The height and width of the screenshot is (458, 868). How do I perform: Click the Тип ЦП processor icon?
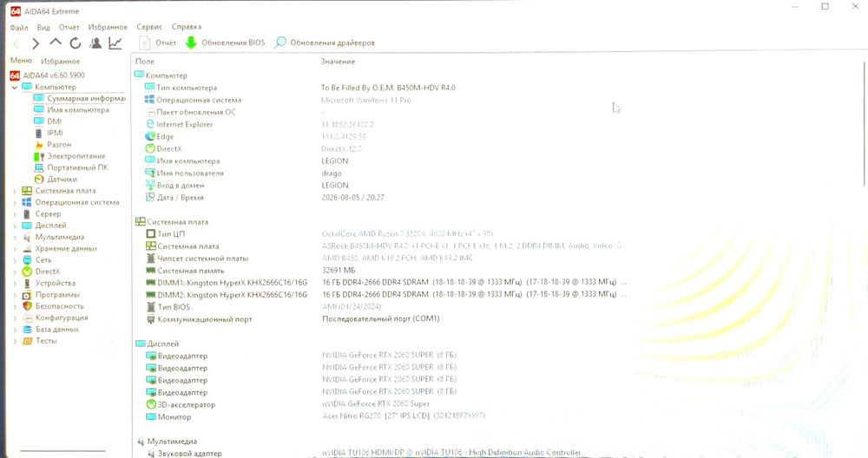tap(150, 233)
